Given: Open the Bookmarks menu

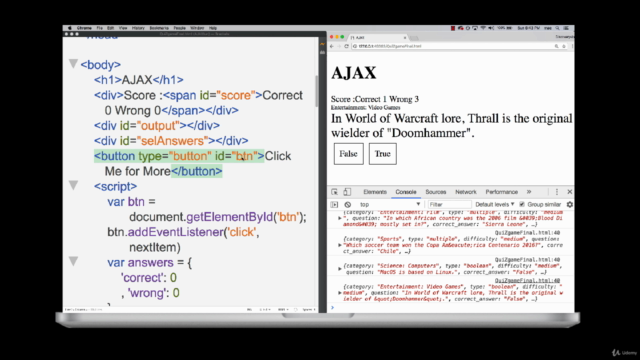Looking at the screenshot, I should (x=159, y=28).
